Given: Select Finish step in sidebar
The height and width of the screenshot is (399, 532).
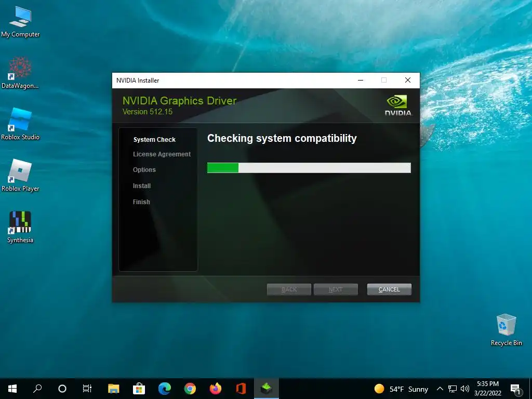Looking at the screenshot, I should [x=141, y=202].
